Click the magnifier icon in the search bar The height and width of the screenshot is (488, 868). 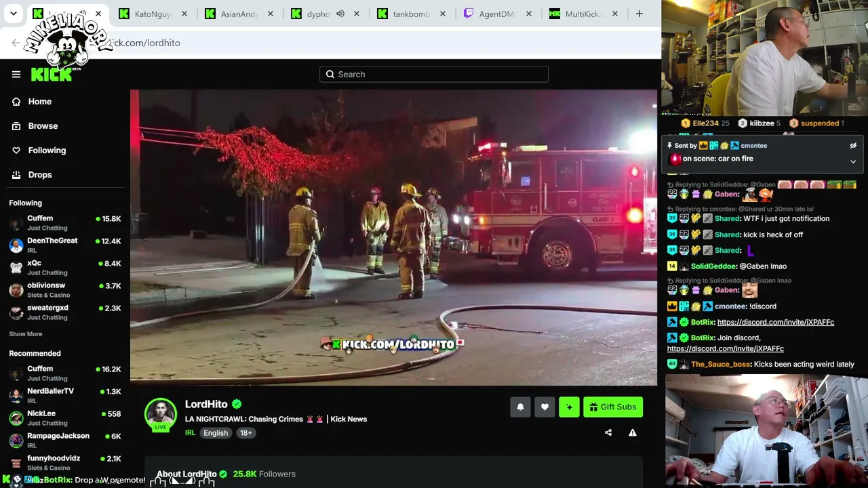tap(330, 75)
